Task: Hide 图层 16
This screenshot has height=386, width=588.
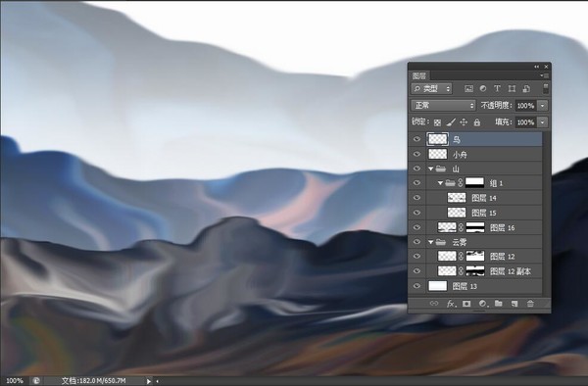Action: click(416, 227)
